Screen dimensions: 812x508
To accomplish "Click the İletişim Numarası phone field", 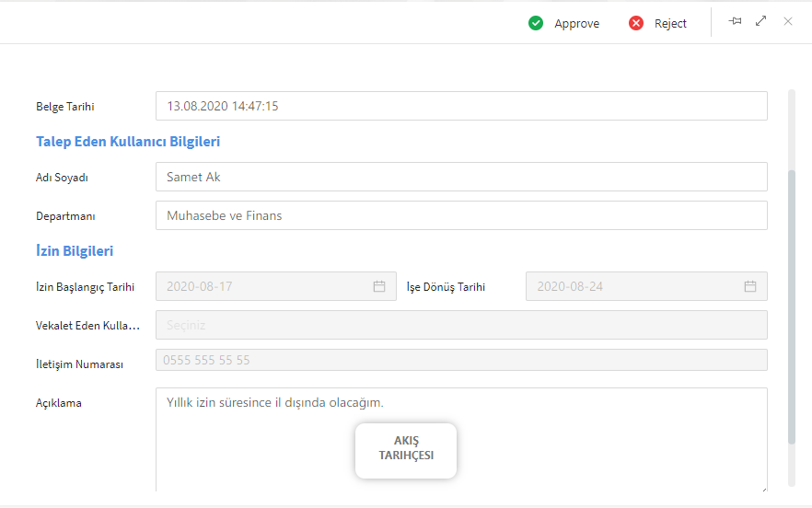I will point(460,360).
